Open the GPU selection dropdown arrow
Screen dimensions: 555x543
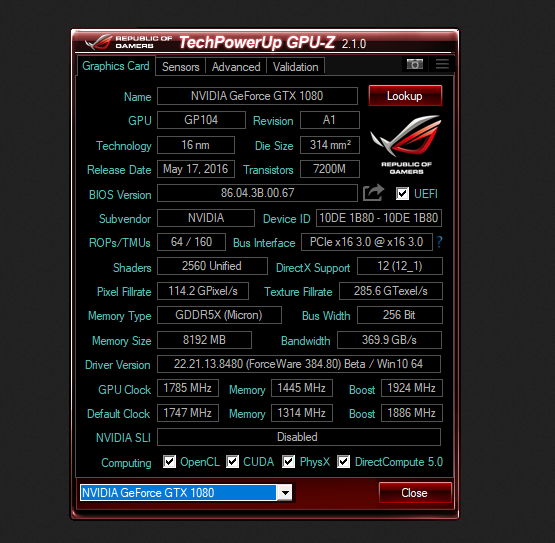[x=285, y=492]
